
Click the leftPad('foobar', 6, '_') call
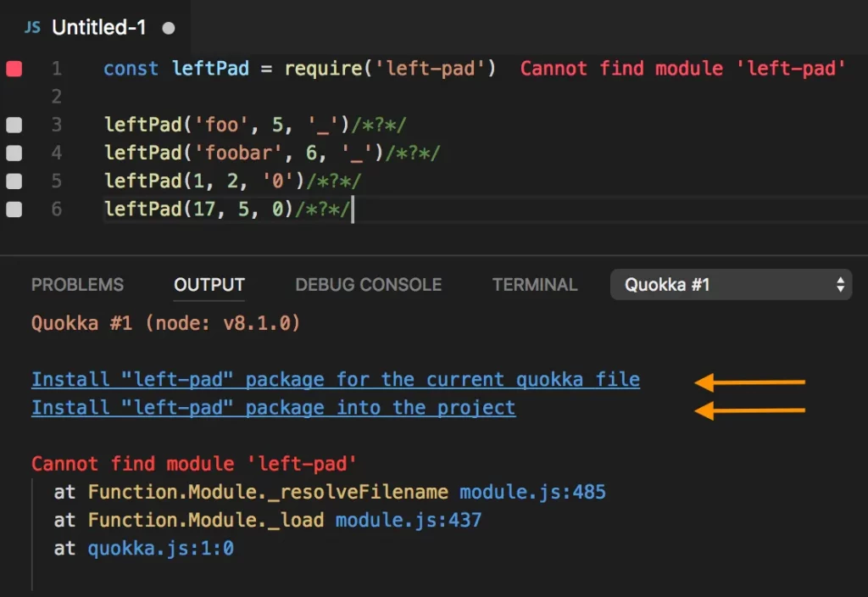tap(244, 153)
